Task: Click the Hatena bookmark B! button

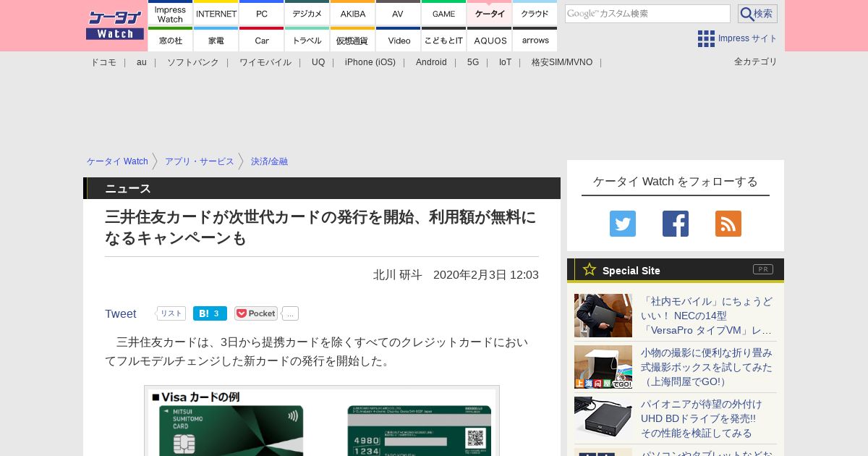Action: tap(210, 313)
